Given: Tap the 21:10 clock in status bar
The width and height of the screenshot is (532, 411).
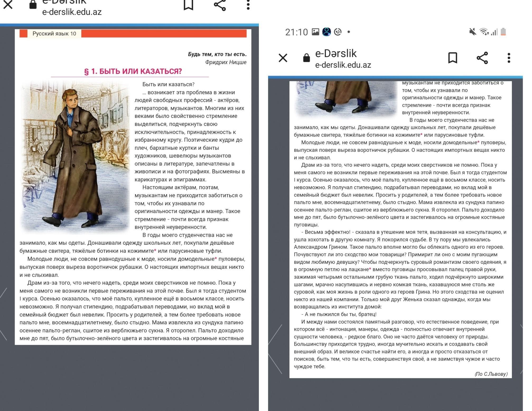Looking at the screenshot, I should 296,32.
